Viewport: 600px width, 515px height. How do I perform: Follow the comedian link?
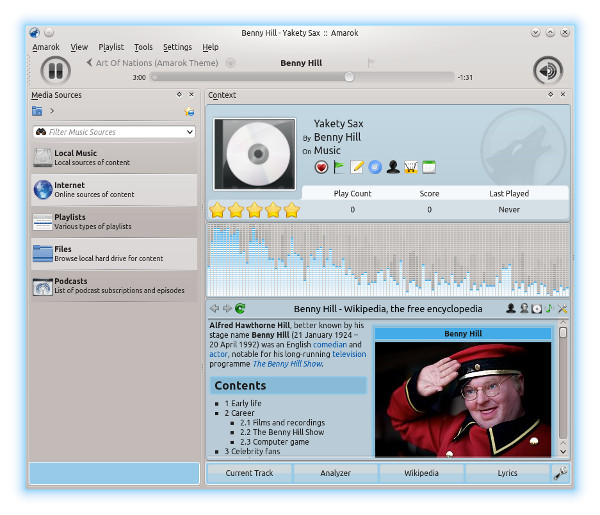(x=329, y=344)
